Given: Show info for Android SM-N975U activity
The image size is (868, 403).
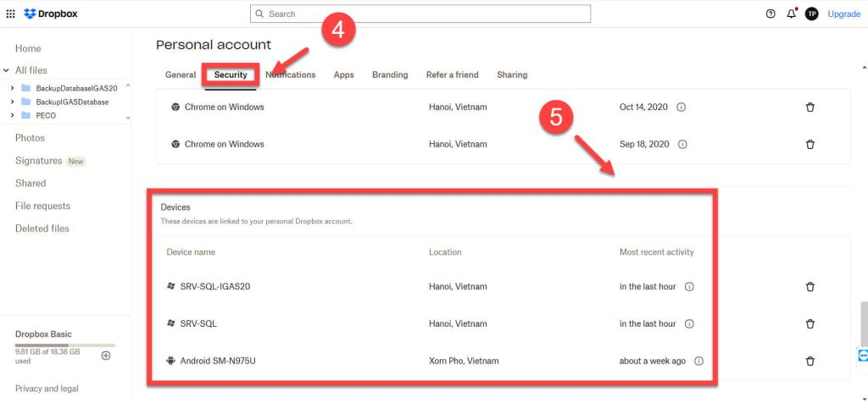Looking at the screenshot, I should pyautogui.click(x=699, y=361).
